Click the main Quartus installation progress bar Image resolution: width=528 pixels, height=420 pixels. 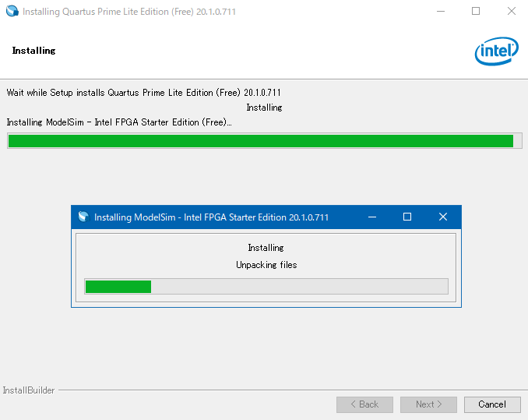point(263,141)
